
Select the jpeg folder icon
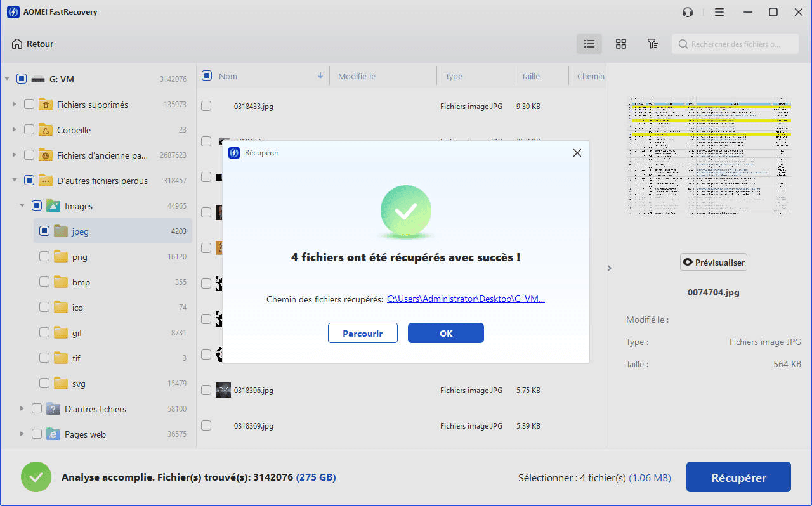click(x=60, y=231)
